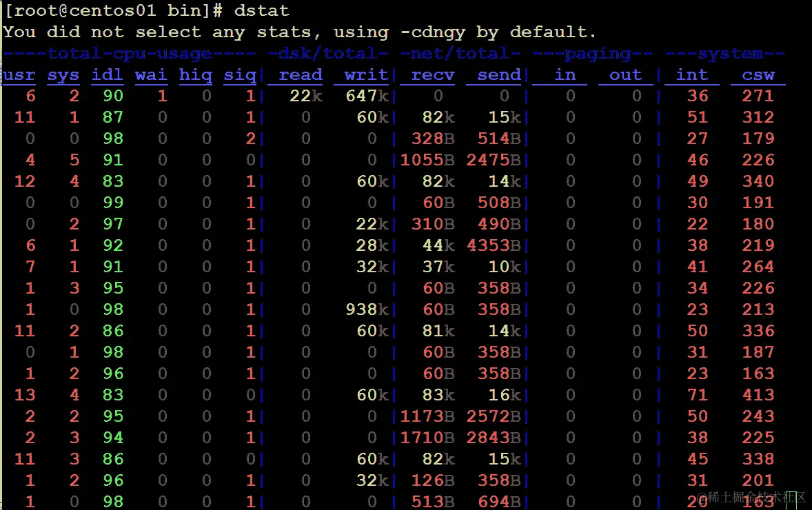812x510 pixels.
Task: Select the 694B send value
Action: click(499, 502)
